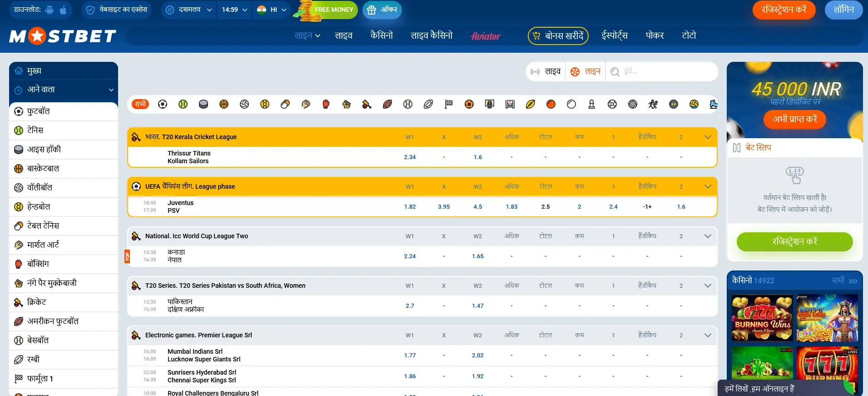Open the कैसिनो navigation tab
The height and width of the screenshot is (396, 868).
click(382, 35)
